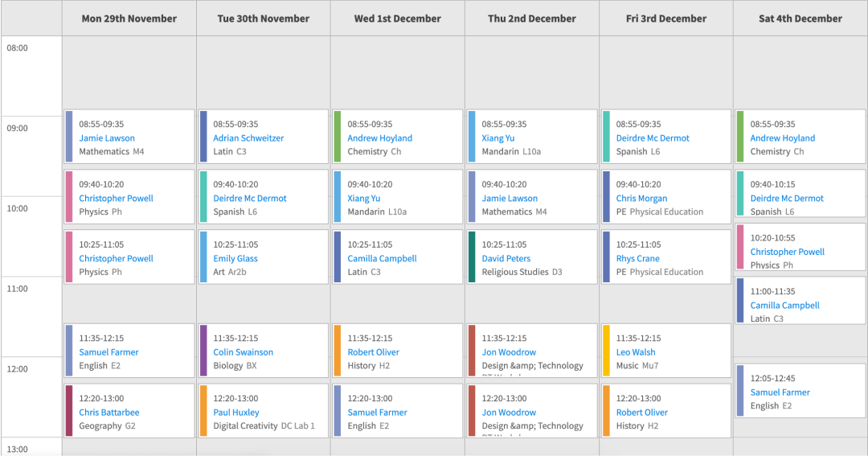
Task: Click Paul Huxley Digital Creativity link
Action: click(x=236, y=413)
